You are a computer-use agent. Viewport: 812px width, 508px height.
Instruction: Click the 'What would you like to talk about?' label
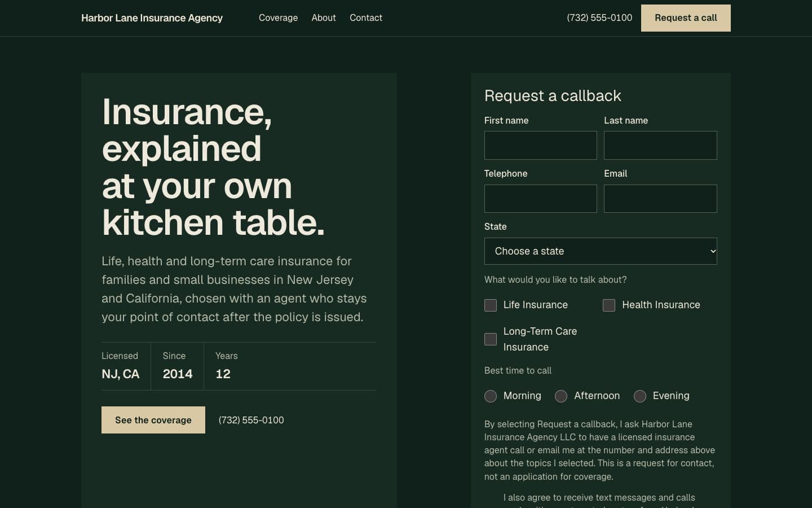[555, 279]
